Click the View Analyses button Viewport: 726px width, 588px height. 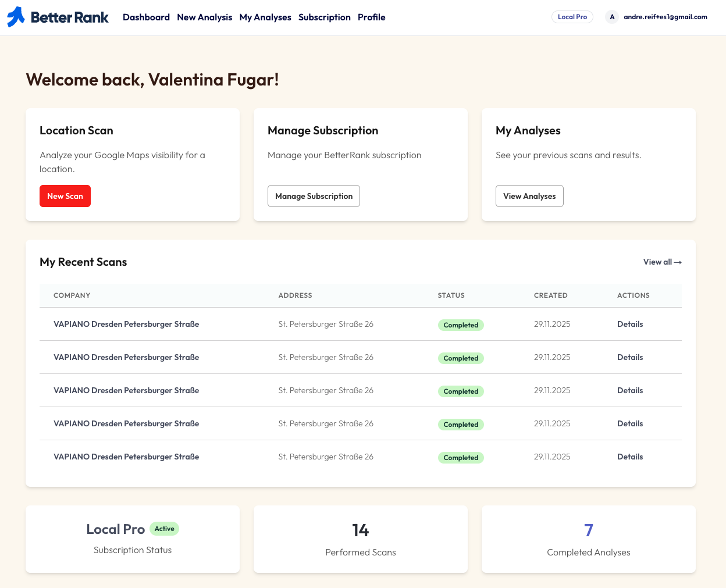529,196
